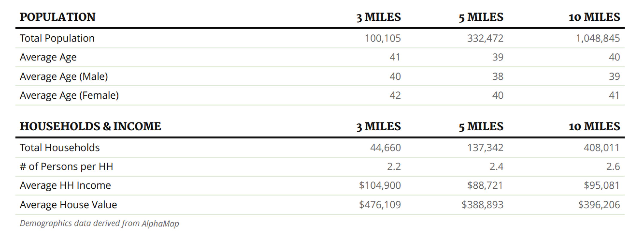Viewport: 644px width, 242px height.
Task: Click the 5-mile average income value $88,721
Action: pos(485,186)
